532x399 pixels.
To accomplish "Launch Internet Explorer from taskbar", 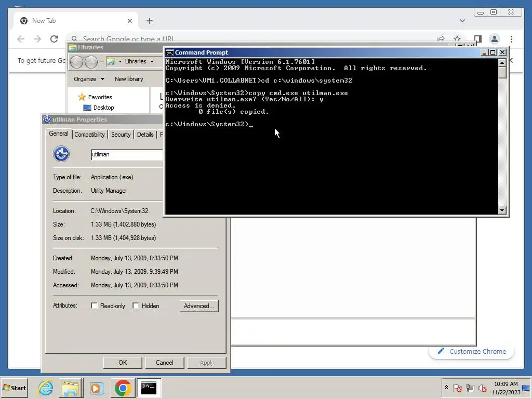I will point(46,388).
